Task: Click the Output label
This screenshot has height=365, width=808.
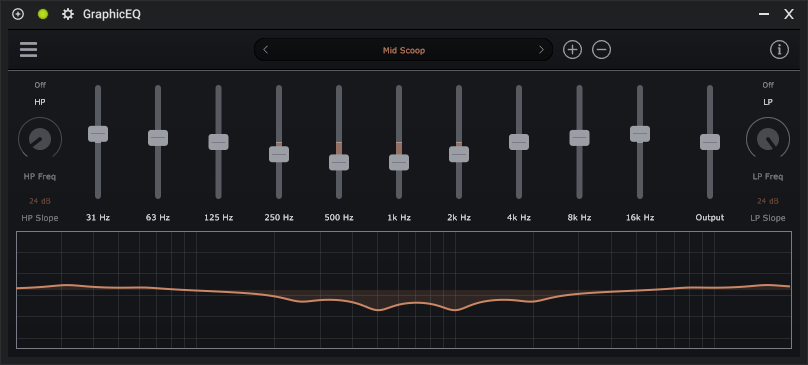Action: (x=710, y=218)
